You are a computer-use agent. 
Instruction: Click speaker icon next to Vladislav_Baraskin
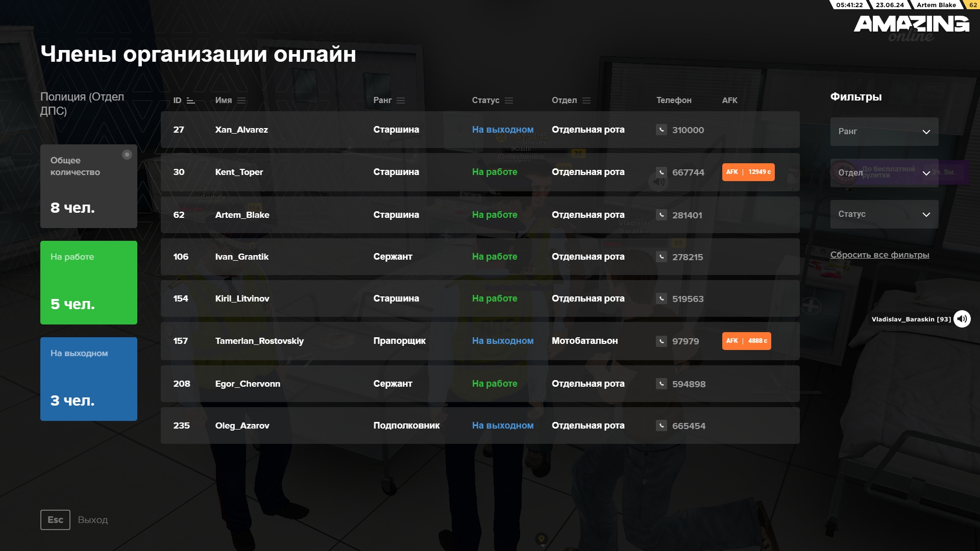click(962, 319)
